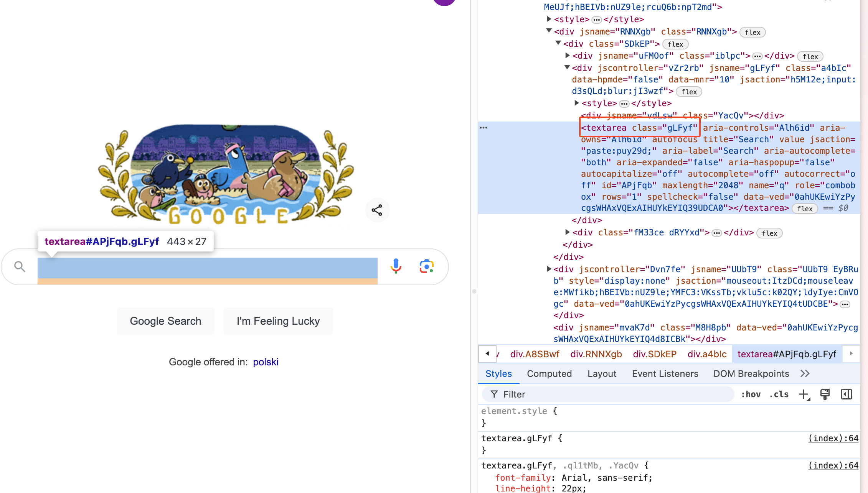Select textarea#APjFqb.gLFyf breadcrumb
Image resolution: width=868 pixels, height=493 pixels.
(x=787, y=354)
